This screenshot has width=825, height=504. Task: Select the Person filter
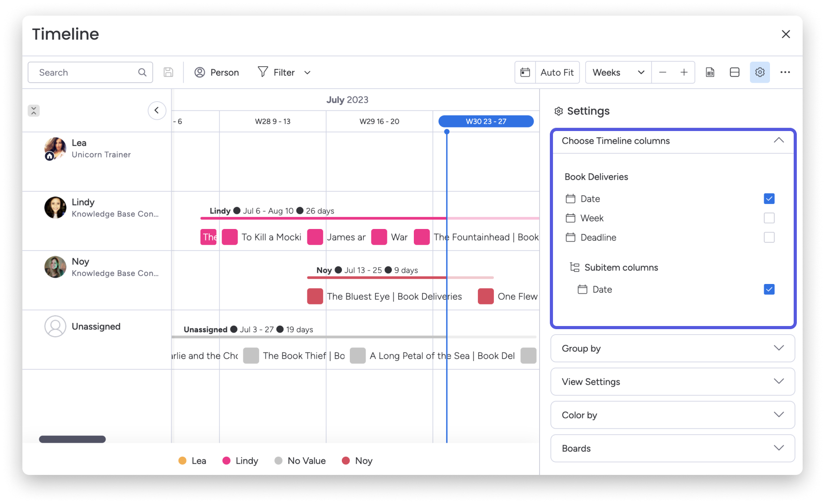[217, 72]
